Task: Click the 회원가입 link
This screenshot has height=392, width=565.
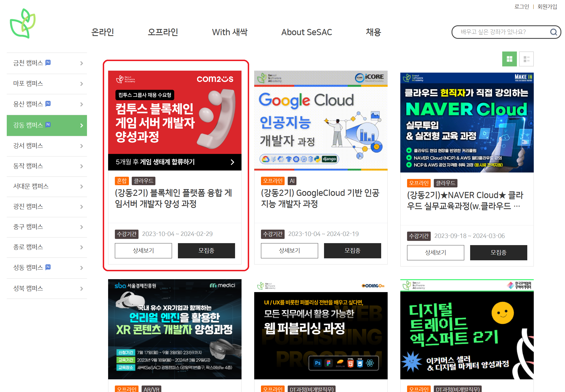Action: pyautogui.click(x=547, y=6)
